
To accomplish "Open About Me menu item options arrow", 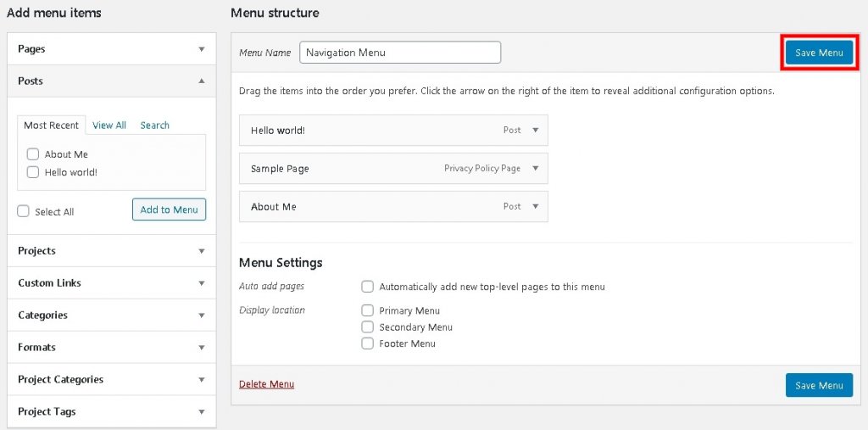I will click(x=535, y=207).
